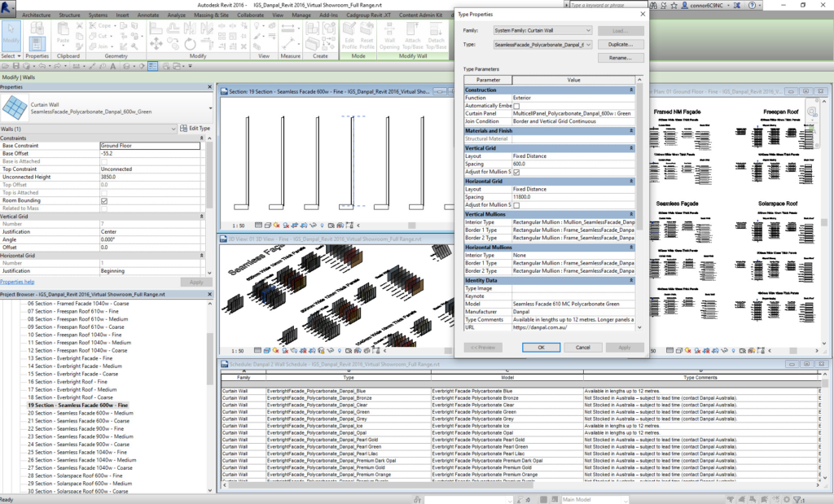The image size is (834, 504).
Task: Click Edit Profile in the Mode panel
Action: (x=349, y=35)
